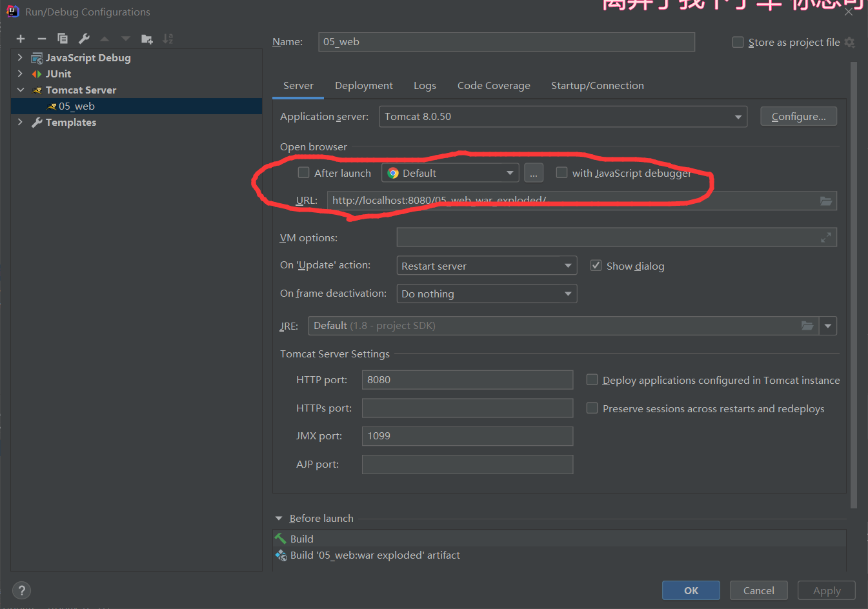The image size is (868, 609).
Task: Move configuration up arrow
Action: click(x=105, y=39)
